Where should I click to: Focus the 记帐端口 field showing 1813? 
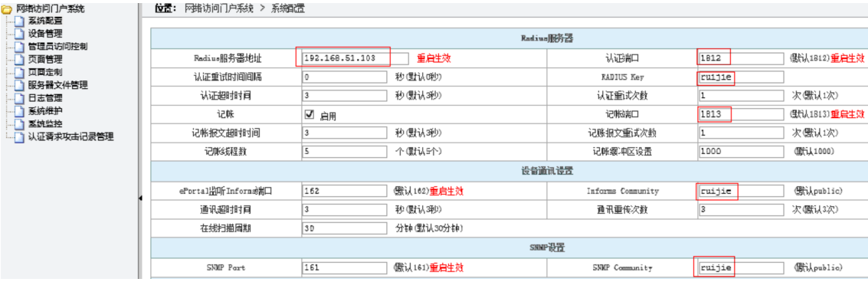(741, 115)
